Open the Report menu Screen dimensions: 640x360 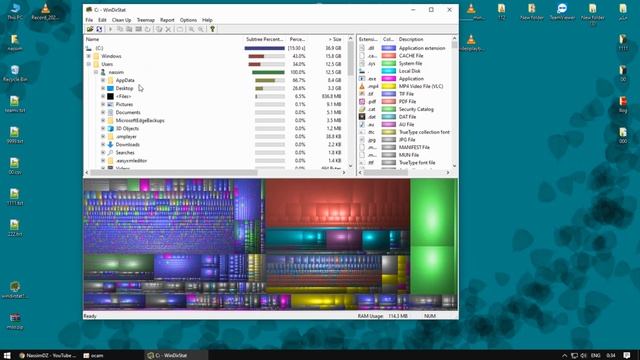167,20
